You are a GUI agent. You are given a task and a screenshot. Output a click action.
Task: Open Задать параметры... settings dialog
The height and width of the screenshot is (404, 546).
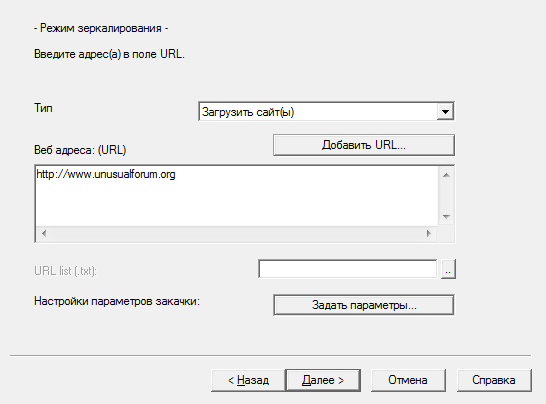click(364, 305)
